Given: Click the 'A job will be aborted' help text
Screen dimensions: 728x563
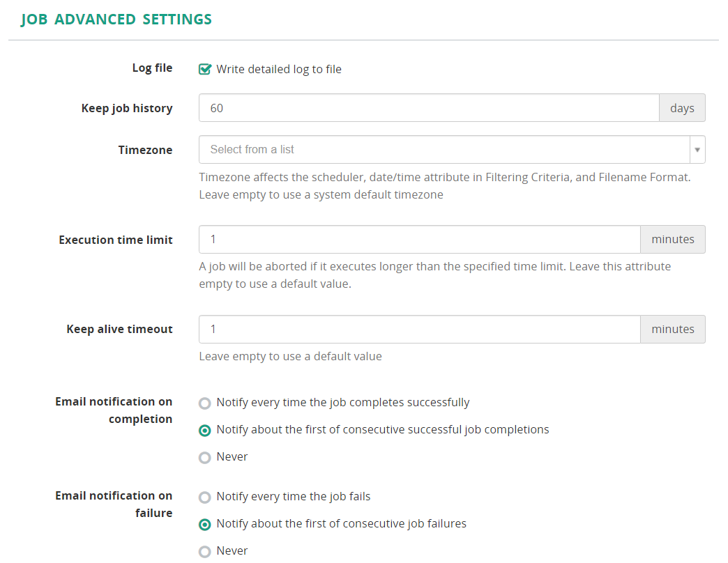Looking at the screenshot, I should pyautogui.click(x=435, y=275).
